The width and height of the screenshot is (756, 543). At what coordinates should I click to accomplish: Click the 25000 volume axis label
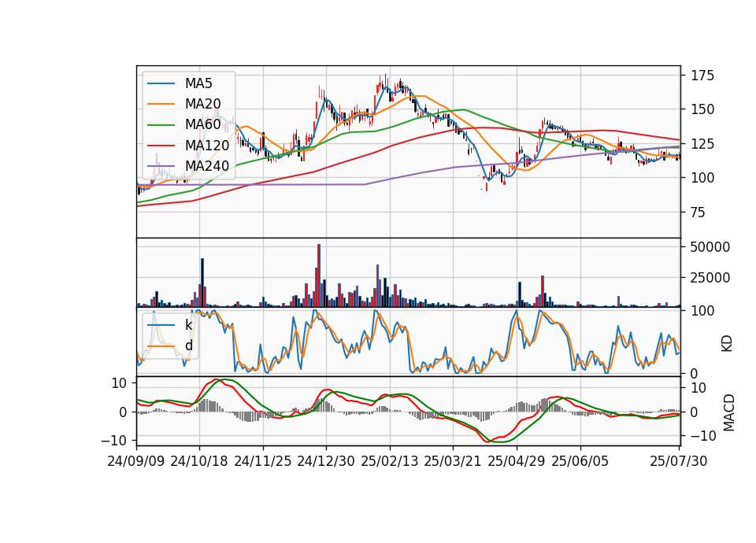(710, 278)
